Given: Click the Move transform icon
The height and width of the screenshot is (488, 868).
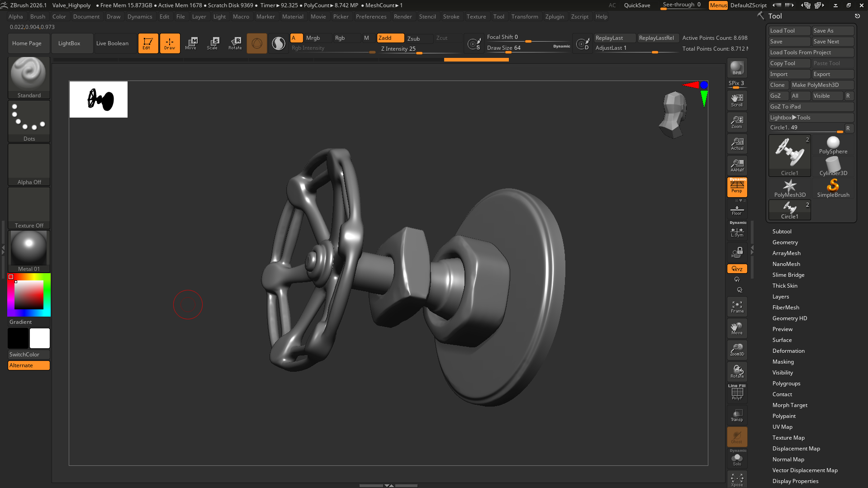Looking at the screenshot, I should (191, 43).
